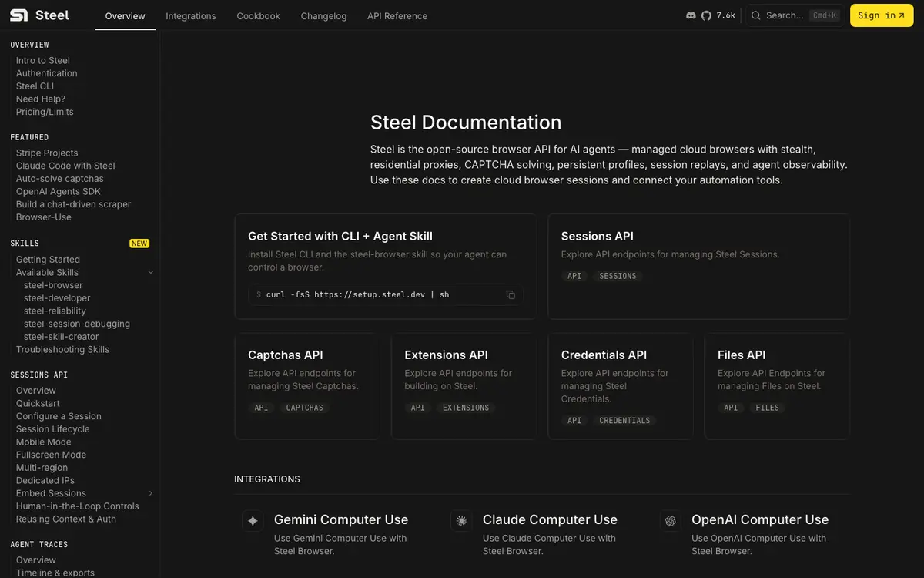The width and height of the screenshot is (924, 578).
Task: Open Stripe Projects guide
Action: (x=47, y=153)
